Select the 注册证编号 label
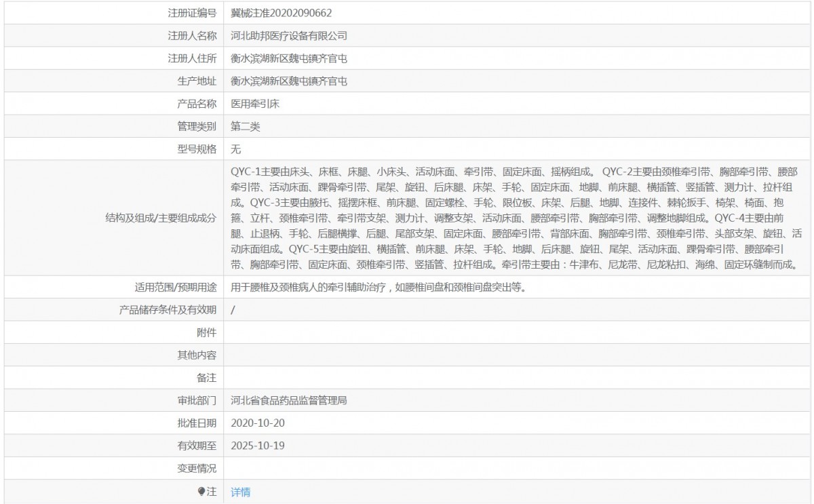The height and width of the screenshot is (504, 814). click(192, 13)
